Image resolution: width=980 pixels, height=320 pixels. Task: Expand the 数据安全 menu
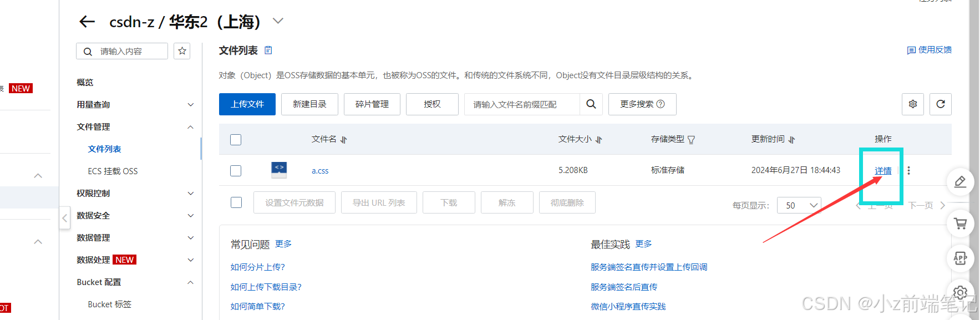click(x=135, y=215)
